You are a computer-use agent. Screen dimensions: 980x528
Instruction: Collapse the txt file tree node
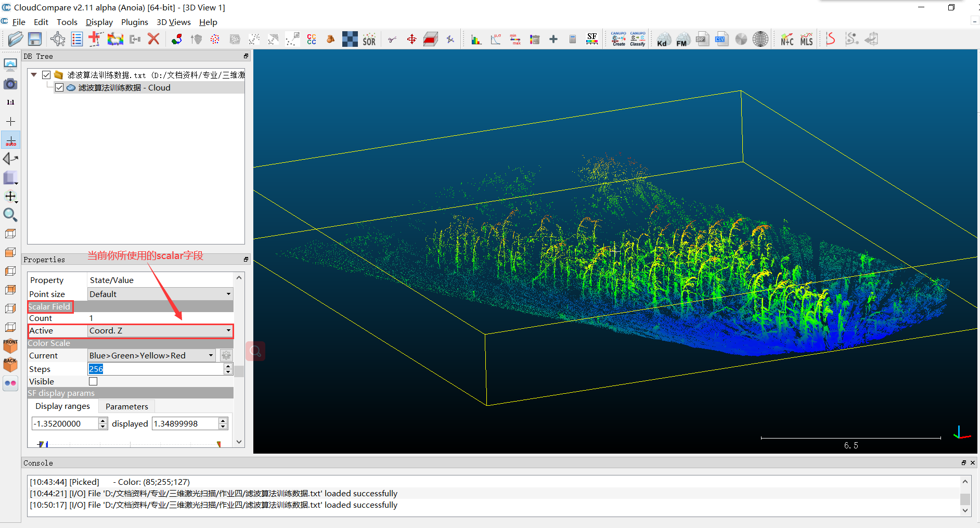(x=34, y=75)
